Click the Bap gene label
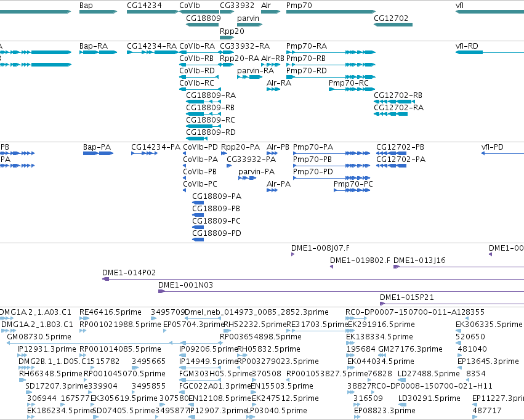The image size is (524, 420). click(86, 6)
